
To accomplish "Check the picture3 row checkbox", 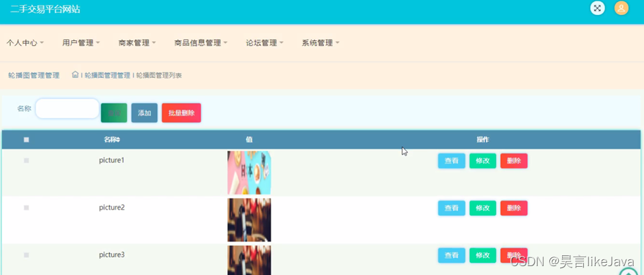I will click(x=27, y=255).
